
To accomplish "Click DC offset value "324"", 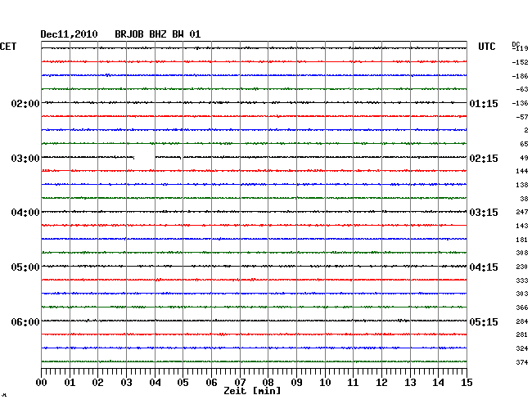I will pos(522,348).
